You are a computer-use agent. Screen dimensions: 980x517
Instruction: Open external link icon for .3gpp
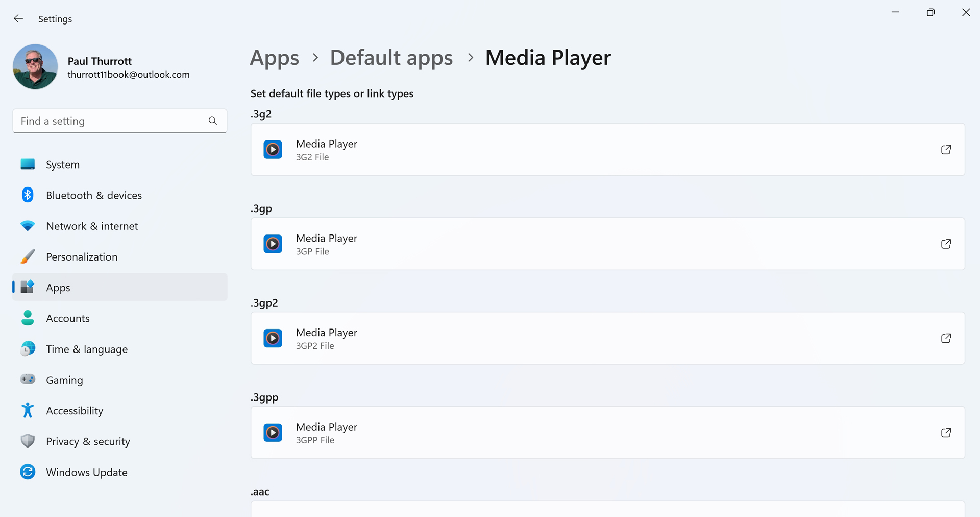[x=946, y=433]
